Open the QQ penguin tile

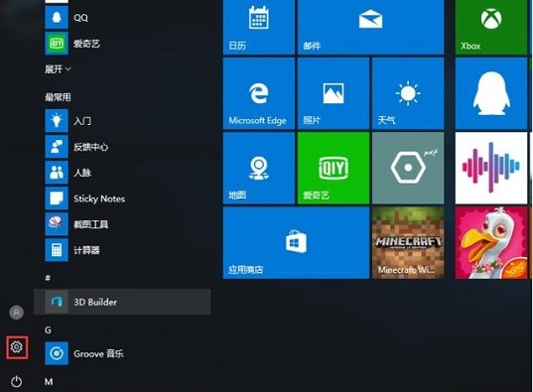(x=491, y=93)
